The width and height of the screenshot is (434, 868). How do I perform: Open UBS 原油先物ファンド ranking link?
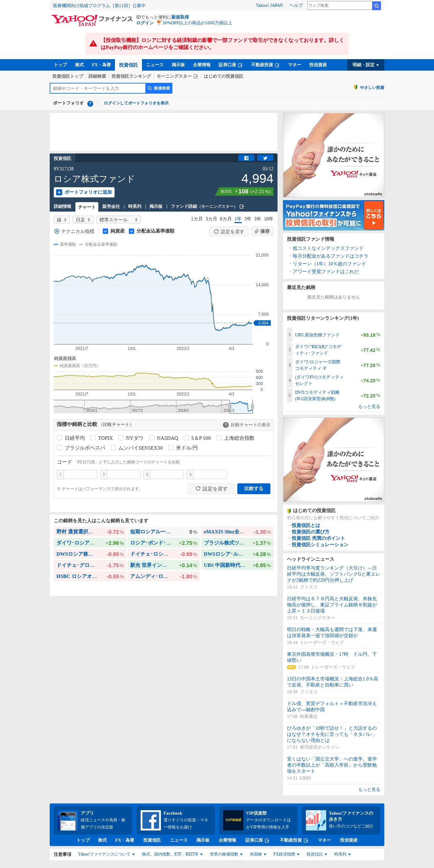[x=317, y=335]
